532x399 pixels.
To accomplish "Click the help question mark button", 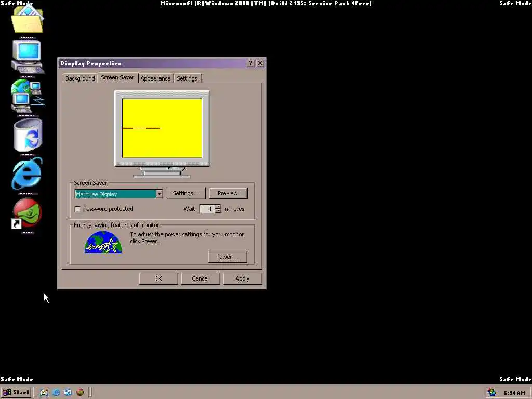I will click(x=251, y=63).
